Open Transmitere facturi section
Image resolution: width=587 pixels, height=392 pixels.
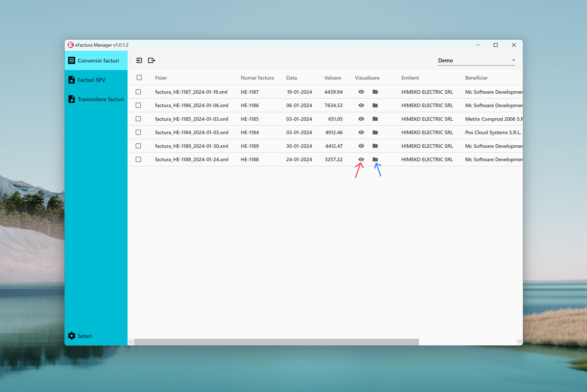click(x=100, y=99)
